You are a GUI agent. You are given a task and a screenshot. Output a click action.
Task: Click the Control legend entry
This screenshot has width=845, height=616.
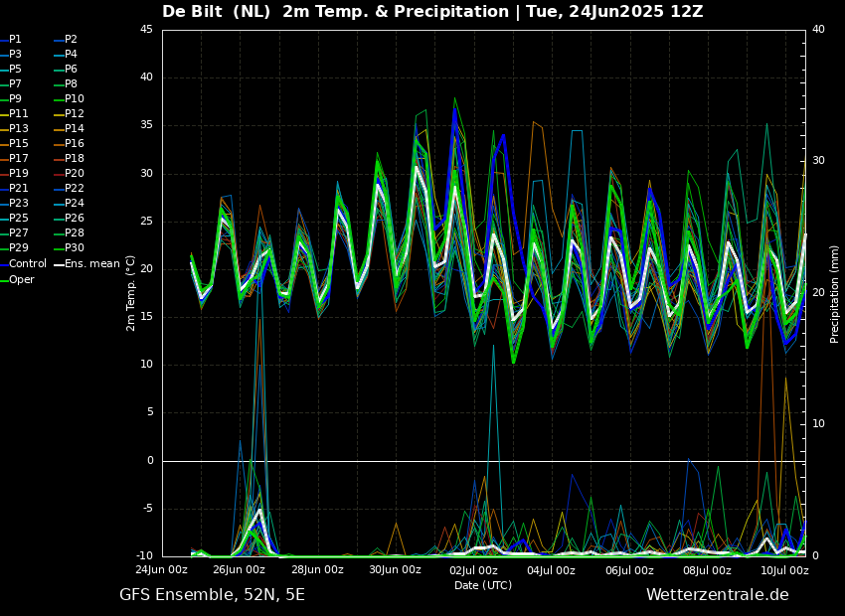(x=27, y=264)
